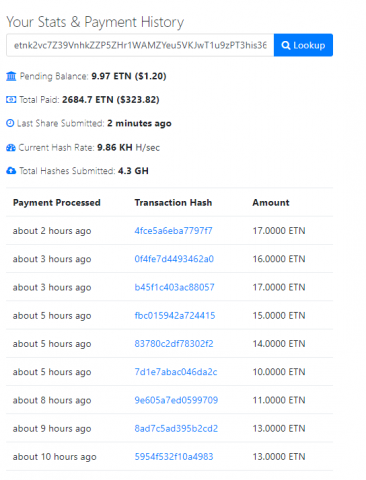
Task: Open transaction hash 5954f532f10a4983
Action: [x=174, y=457]
